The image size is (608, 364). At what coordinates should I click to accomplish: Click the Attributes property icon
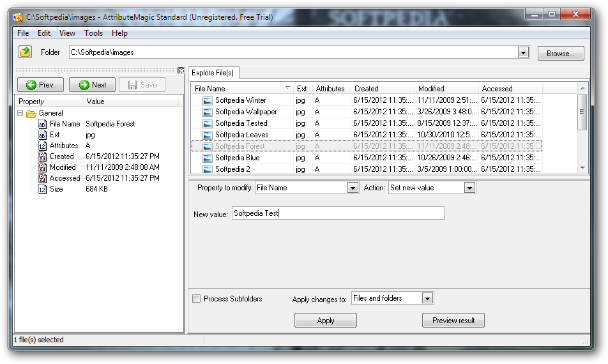(x=42, y=146)
